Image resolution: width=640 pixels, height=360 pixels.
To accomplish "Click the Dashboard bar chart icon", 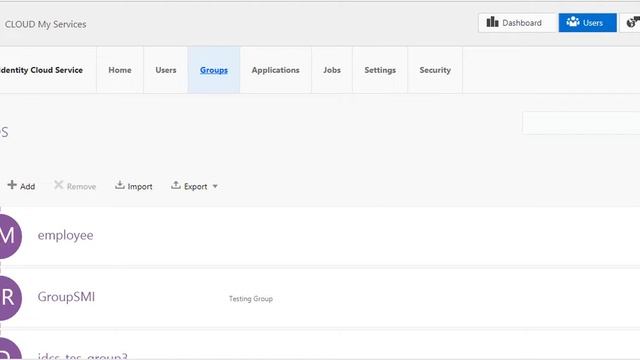I will (x=492, y=22).
